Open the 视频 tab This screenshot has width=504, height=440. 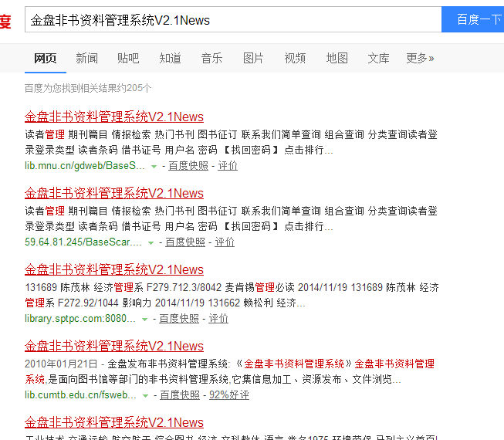pyautogui.click(x=295, y=58)
